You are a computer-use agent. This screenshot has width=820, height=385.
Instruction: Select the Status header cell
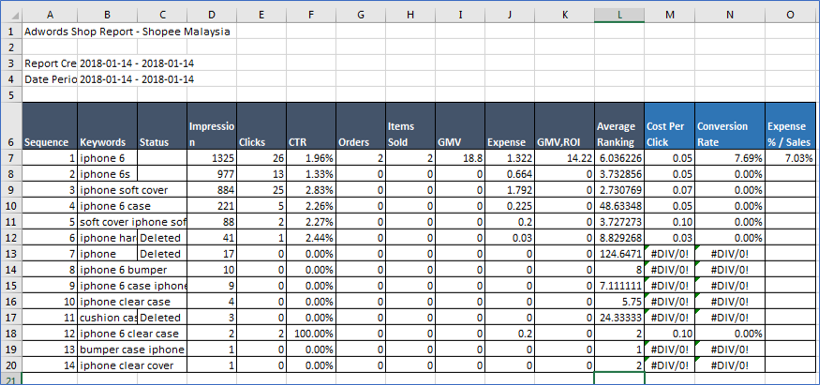click(x=162, y=126)
